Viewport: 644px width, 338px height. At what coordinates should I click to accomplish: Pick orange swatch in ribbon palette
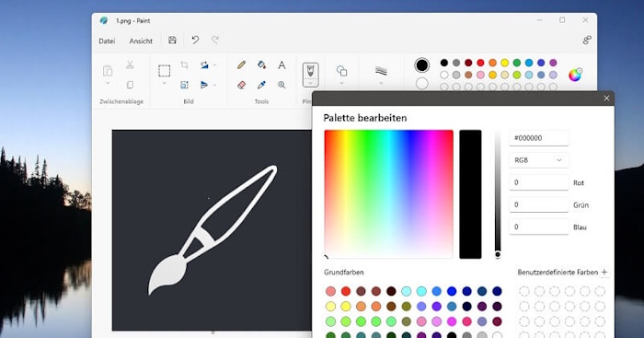(492, 63)
